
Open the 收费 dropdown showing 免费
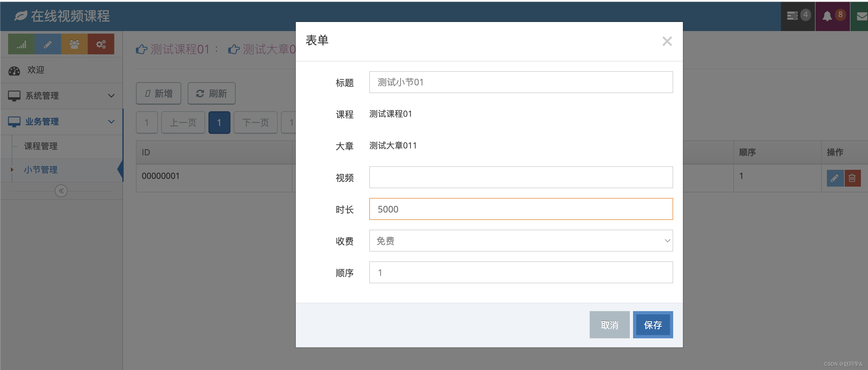[x=521, y=241]
